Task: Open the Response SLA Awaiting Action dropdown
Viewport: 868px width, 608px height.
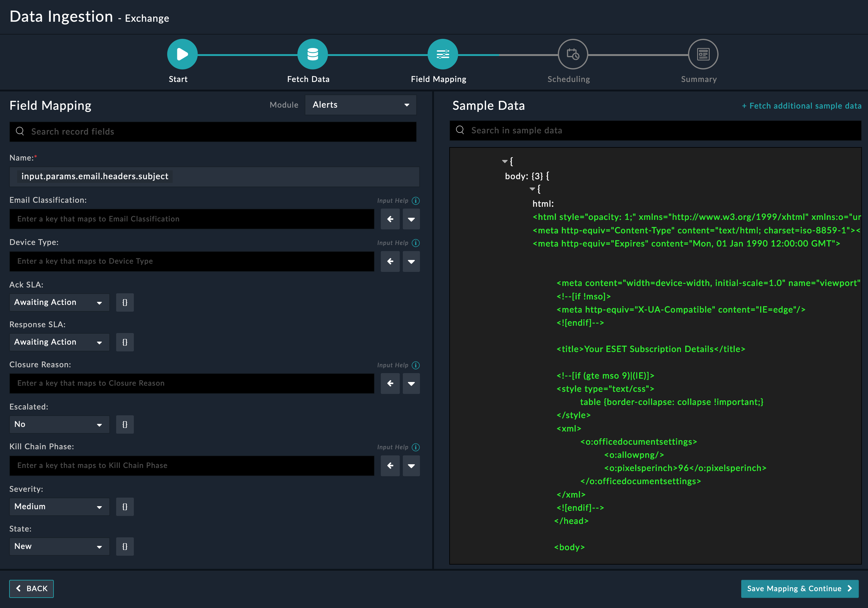Action: tap(59, 342)
